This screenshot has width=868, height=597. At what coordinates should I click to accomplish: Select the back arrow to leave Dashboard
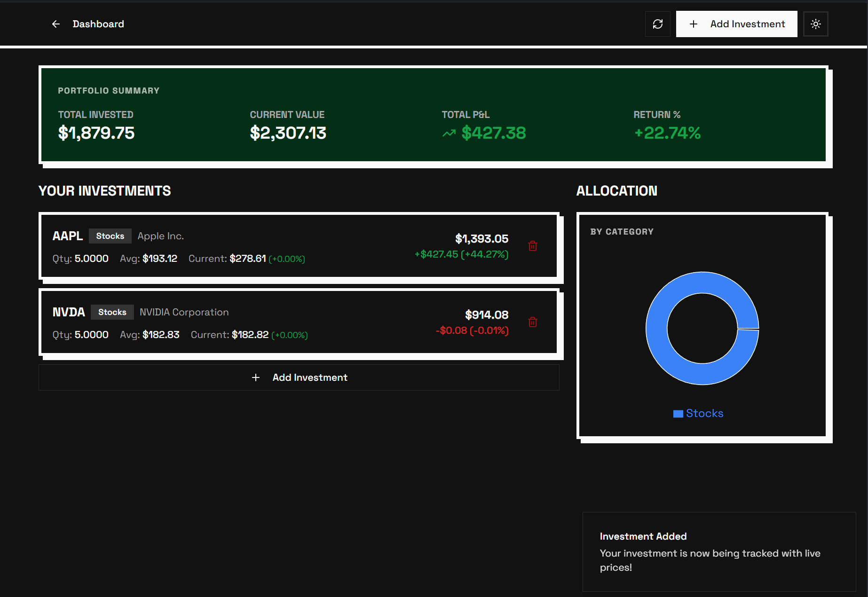coord(56,24)
